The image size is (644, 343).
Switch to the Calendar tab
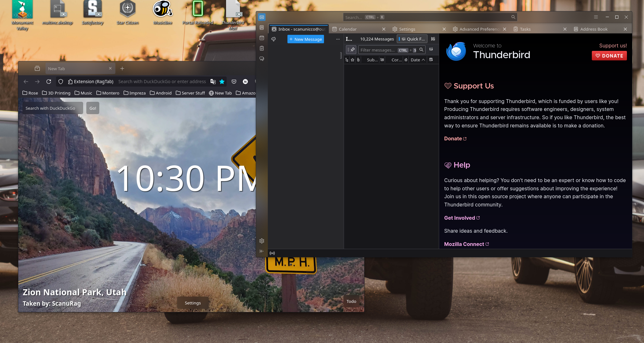[x=348, y=29]
